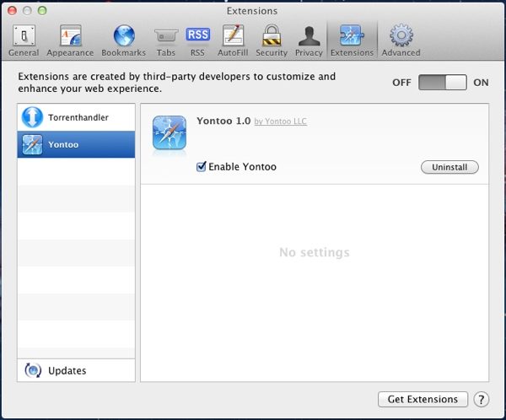
Task: Select the Extensions toolbar icon
Action: tap(352, 40)
